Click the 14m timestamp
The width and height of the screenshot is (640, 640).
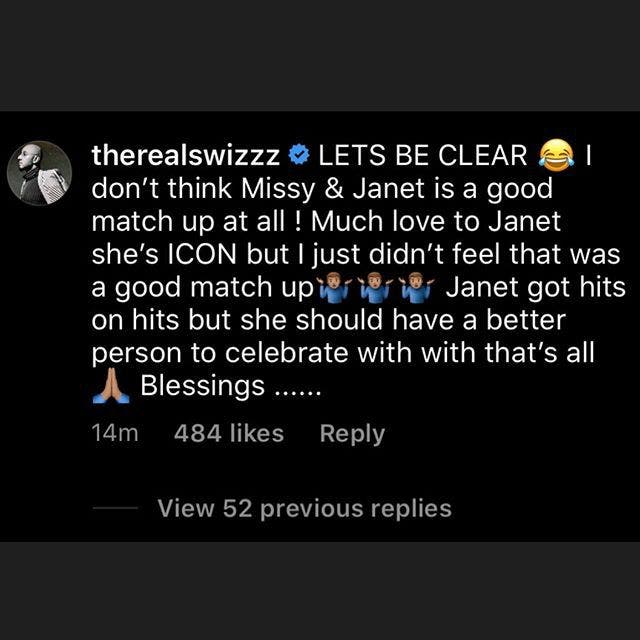tap(115, 433)
